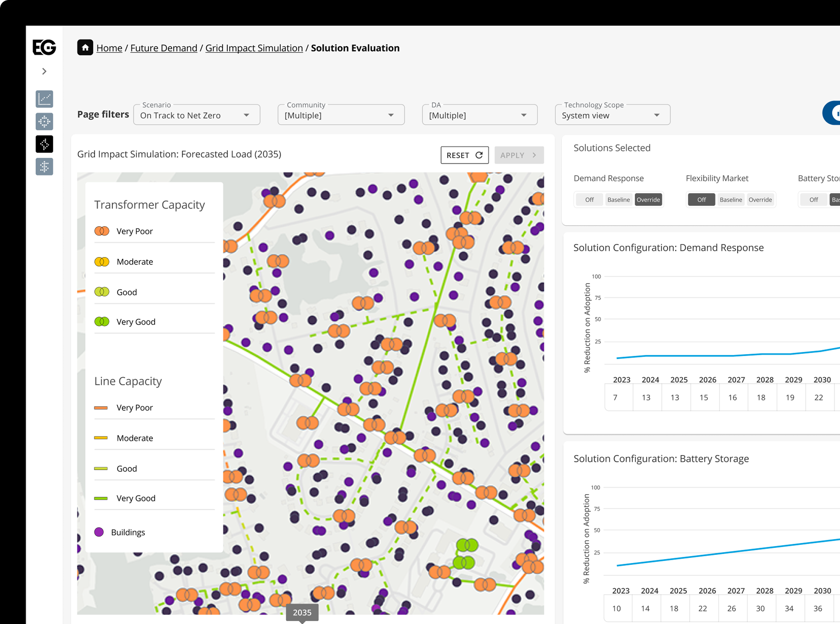This screenshot has height=624, width=840.
Task: Click the RESET button
Action: [x=465, y=155]
